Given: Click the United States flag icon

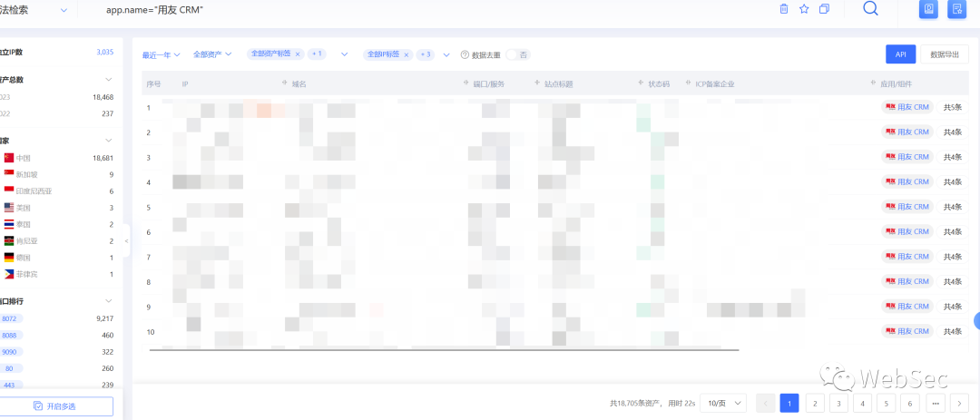Looking at the screenshot, I should tap(9, 208).
